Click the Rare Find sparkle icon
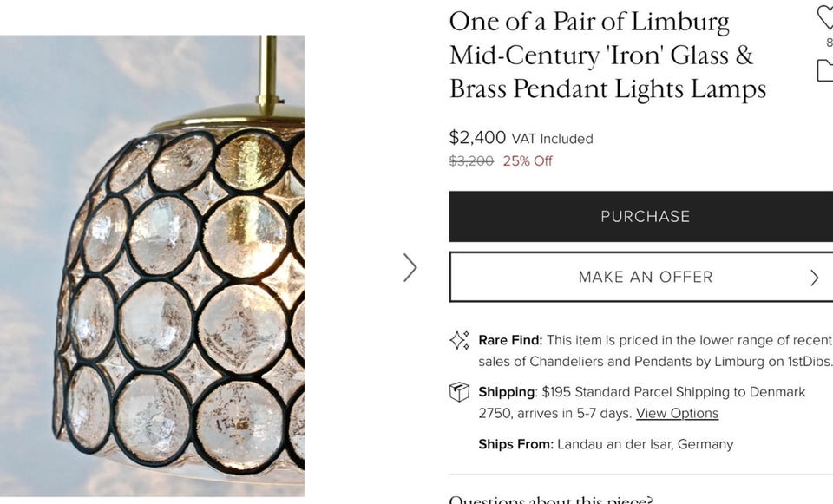 coord(459,340)
